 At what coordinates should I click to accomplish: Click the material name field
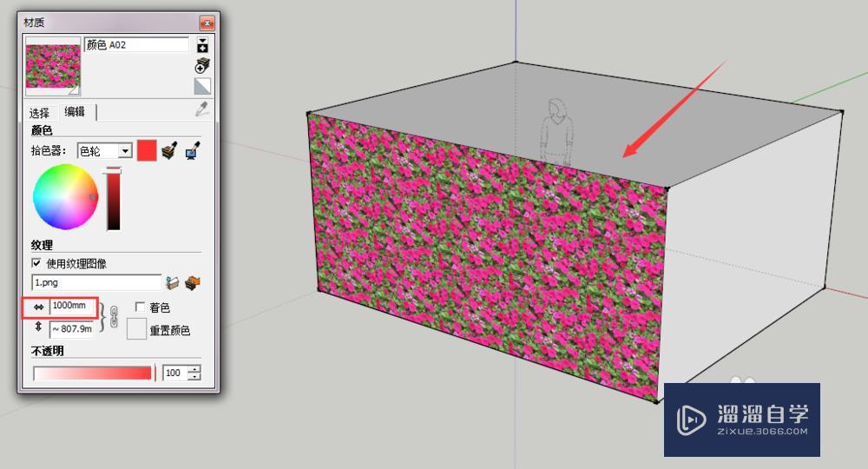[x=137, y=45]
